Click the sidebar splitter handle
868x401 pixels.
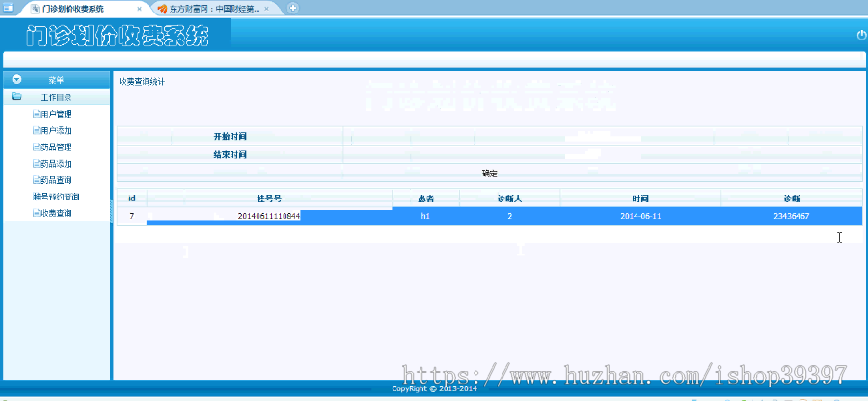point(112,211)
